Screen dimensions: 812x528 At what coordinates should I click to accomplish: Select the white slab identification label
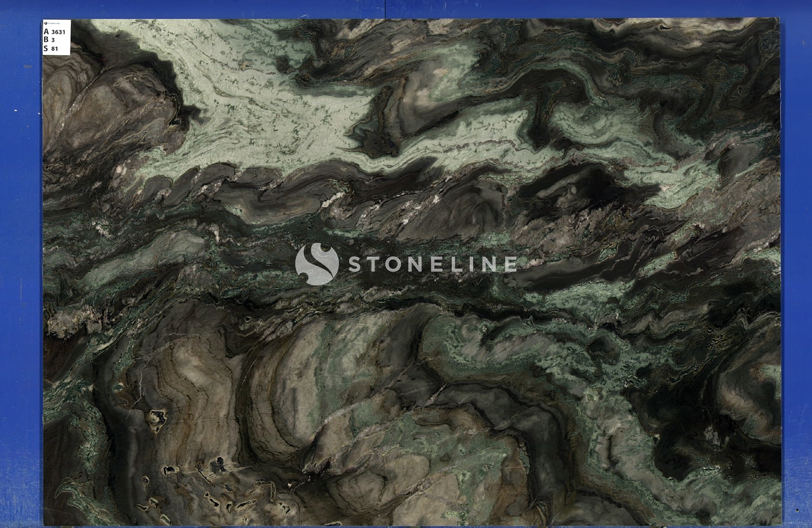point(56,38)
